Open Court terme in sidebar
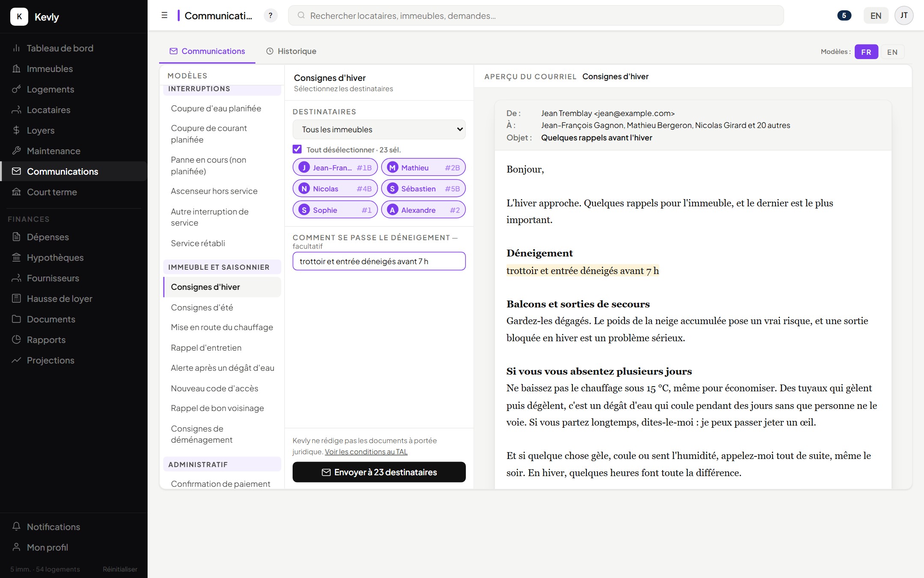The width and height of the screenshot is (924, 578). coord(74,192)
